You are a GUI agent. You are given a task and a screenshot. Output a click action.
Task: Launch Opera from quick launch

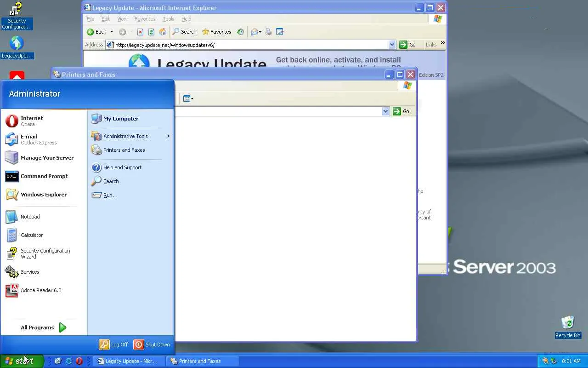tap(79, 361)
